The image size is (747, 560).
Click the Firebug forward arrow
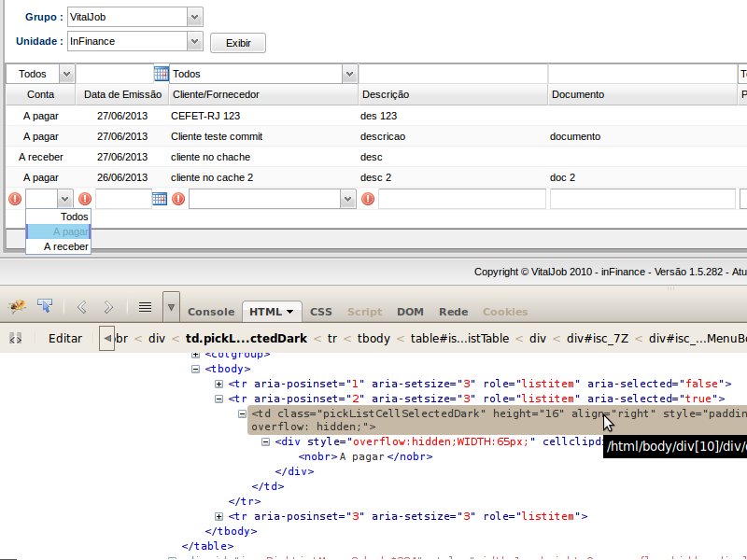pos(108,306)
